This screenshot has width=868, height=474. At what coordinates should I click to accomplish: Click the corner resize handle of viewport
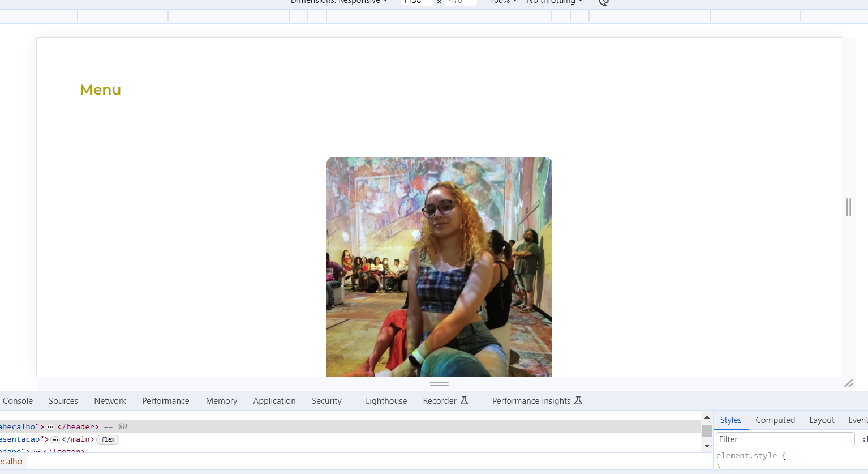tap(849, 383)
